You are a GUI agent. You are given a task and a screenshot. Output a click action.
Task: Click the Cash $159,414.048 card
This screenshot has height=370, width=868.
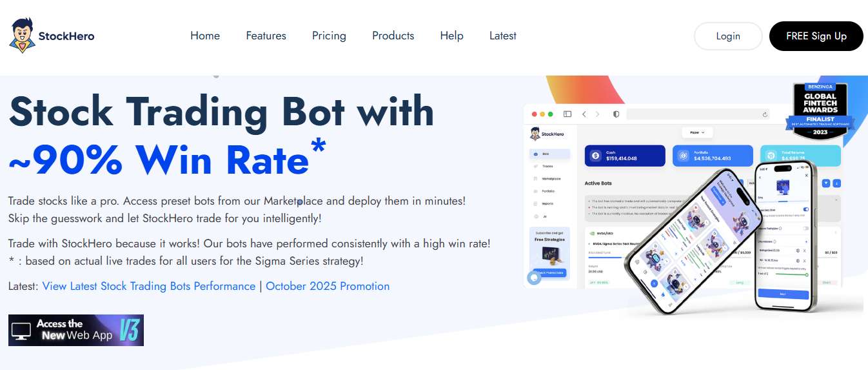[625, 156]
